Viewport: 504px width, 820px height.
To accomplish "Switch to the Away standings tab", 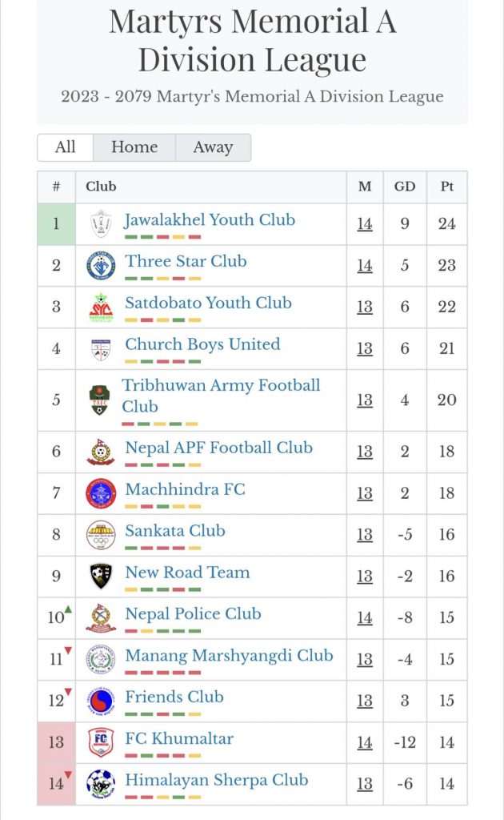I will [x=212, y=147].
